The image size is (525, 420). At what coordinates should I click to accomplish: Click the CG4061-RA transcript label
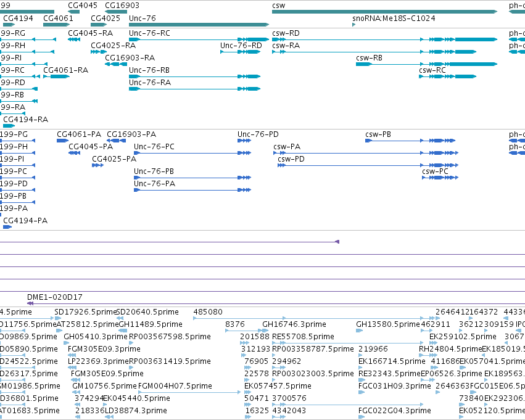[x=65, y=70]
